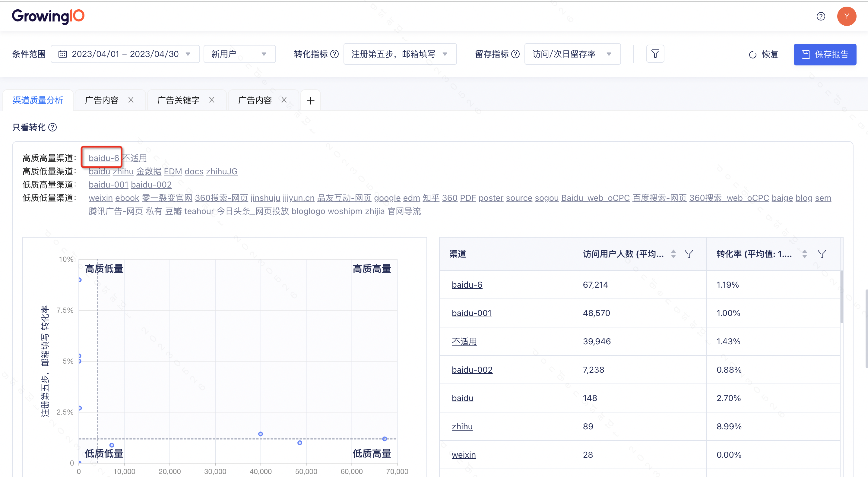Click Baidu_web_oCPC channel link

[x=595, y=198]
